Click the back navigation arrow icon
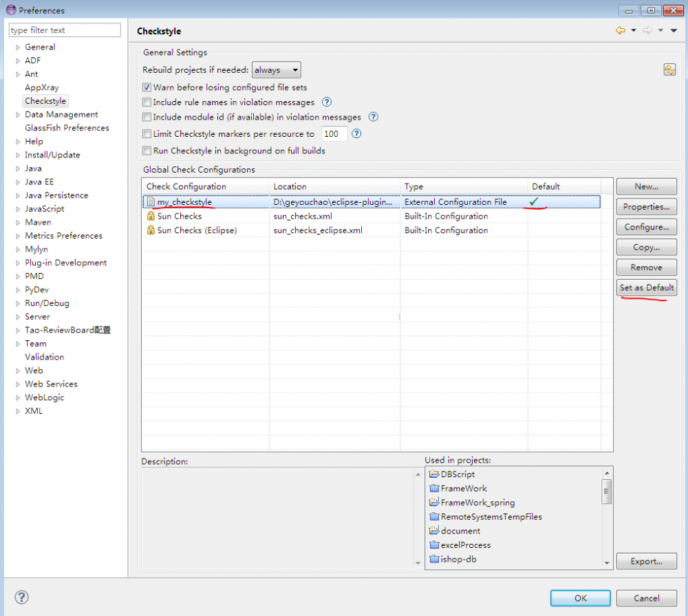Viewport: 688px width, 616px height. [621, 30]
